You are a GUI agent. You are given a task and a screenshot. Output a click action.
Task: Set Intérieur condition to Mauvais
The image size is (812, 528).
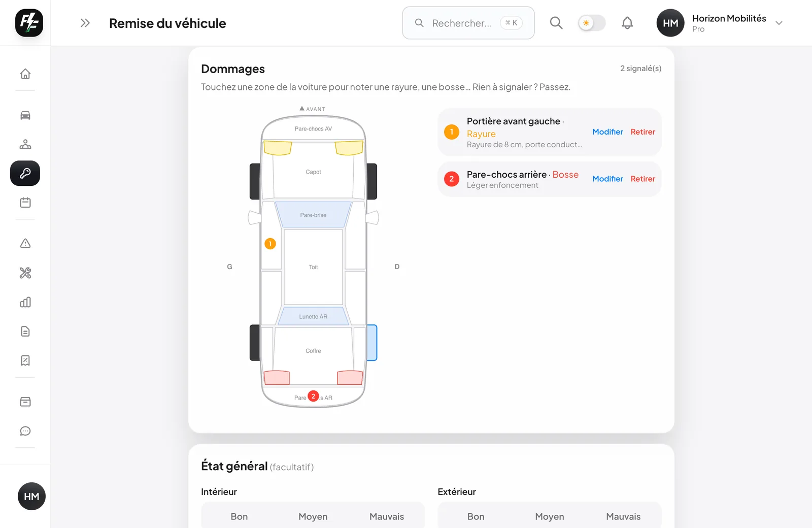pyautogui.click(x=387, y=516)
